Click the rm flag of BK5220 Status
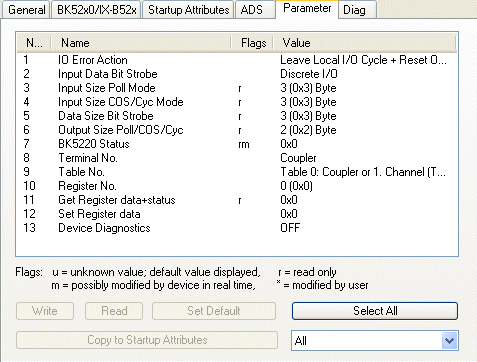 pos(244,145)
